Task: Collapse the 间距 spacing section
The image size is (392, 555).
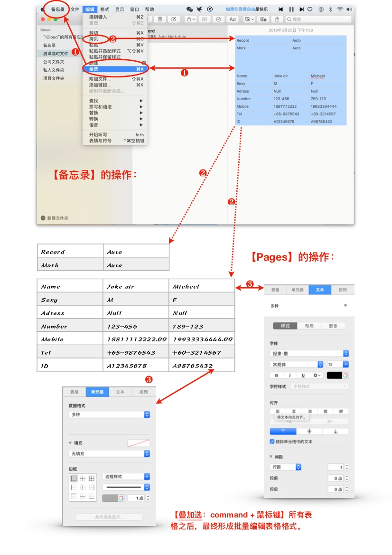Action: click(271, 457)
